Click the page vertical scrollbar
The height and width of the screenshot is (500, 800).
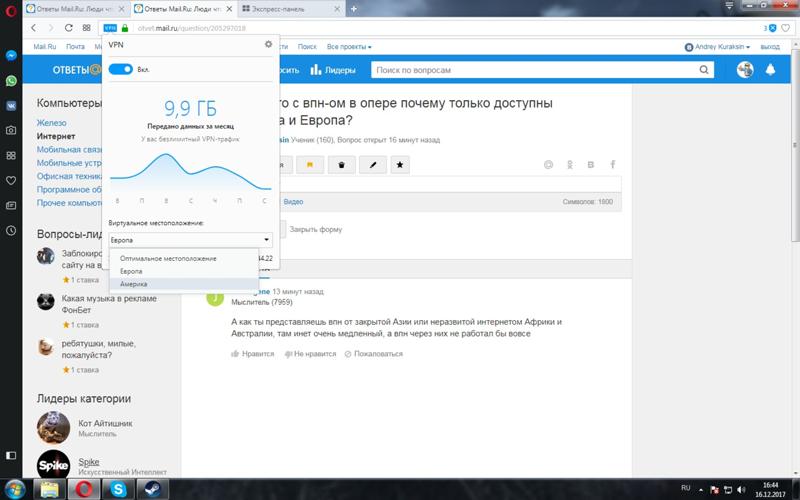click(795, 143)
